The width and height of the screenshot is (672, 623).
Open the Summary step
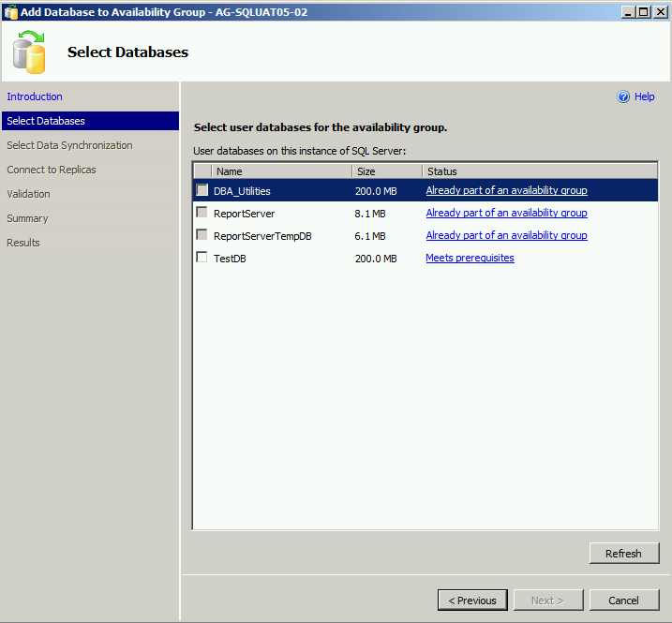[x=27, y=218]
